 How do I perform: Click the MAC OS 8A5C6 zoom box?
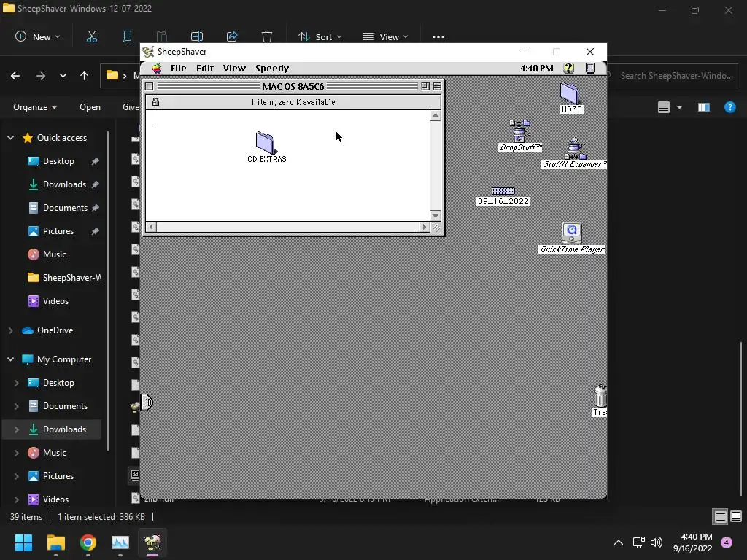(425, 86)
